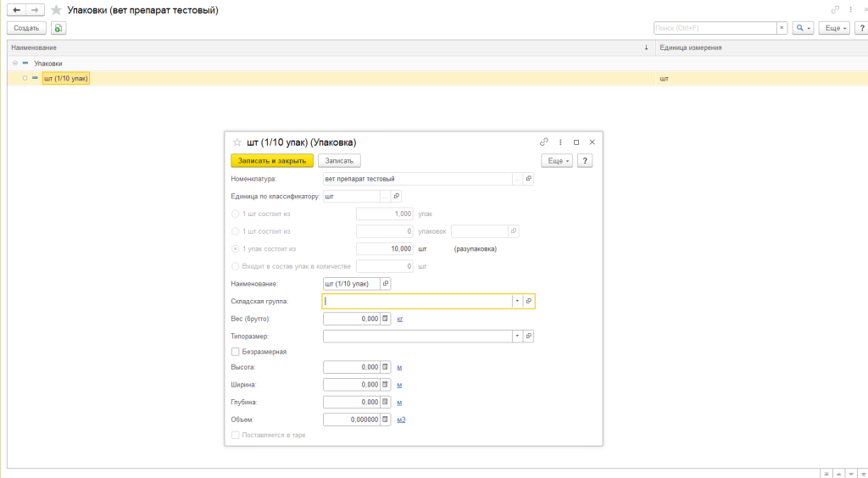
Task: Expand the Типоразмер dropdown list
Action: tap(516, 336)
